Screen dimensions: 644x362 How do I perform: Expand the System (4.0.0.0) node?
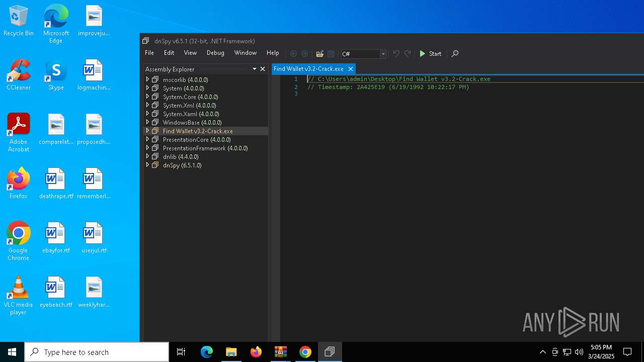point(147,88)
